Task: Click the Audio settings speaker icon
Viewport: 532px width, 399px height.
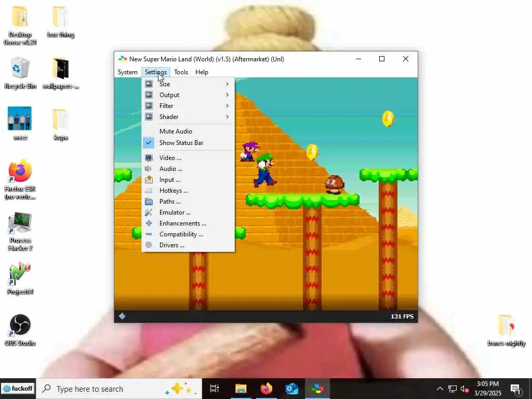Action: 149,169
